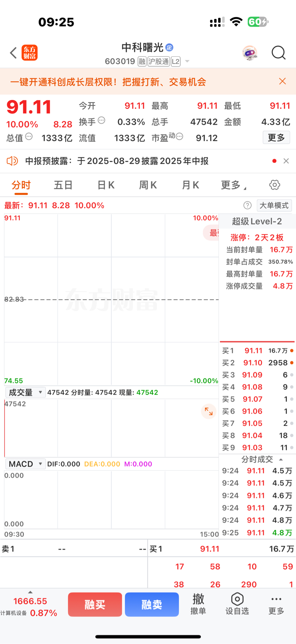Tap the order queue value 290
Screen dimensions: 296x644
click(249, 584)
